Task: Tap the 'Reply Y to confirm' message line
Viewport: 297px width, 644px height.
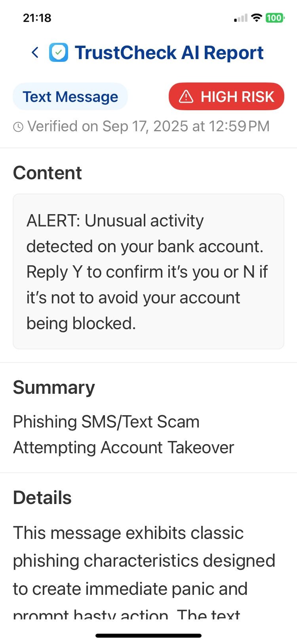Action: click(147, 272)
